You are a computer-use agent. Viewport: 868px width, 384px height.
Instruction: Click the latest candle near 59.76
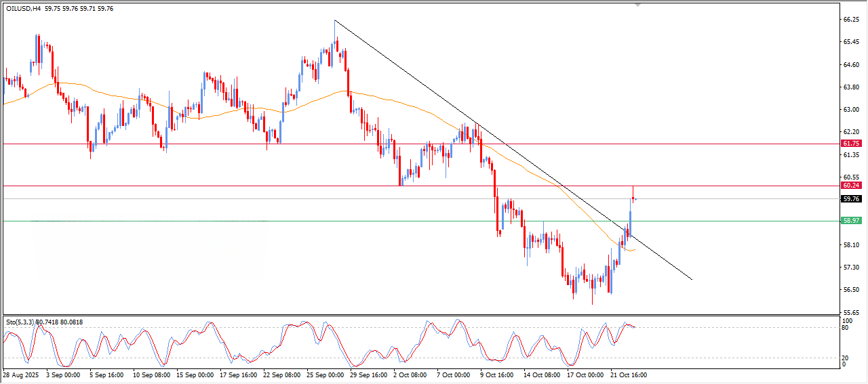634,198
